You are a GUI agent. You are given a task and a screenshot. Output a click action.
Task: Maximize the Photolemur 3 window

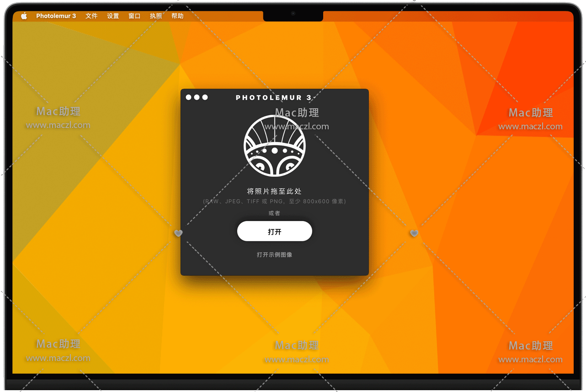205,97
